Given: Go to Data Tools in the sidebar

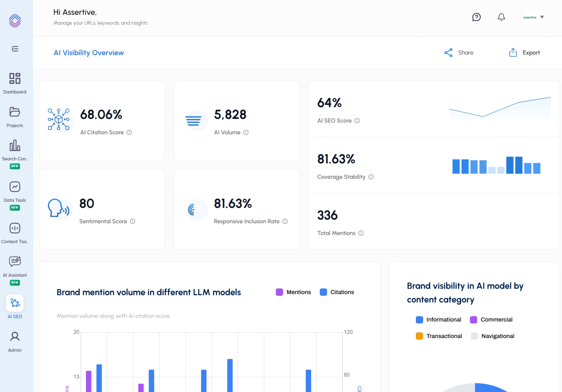Looking at the screenshot, I should tap(15, 200).
